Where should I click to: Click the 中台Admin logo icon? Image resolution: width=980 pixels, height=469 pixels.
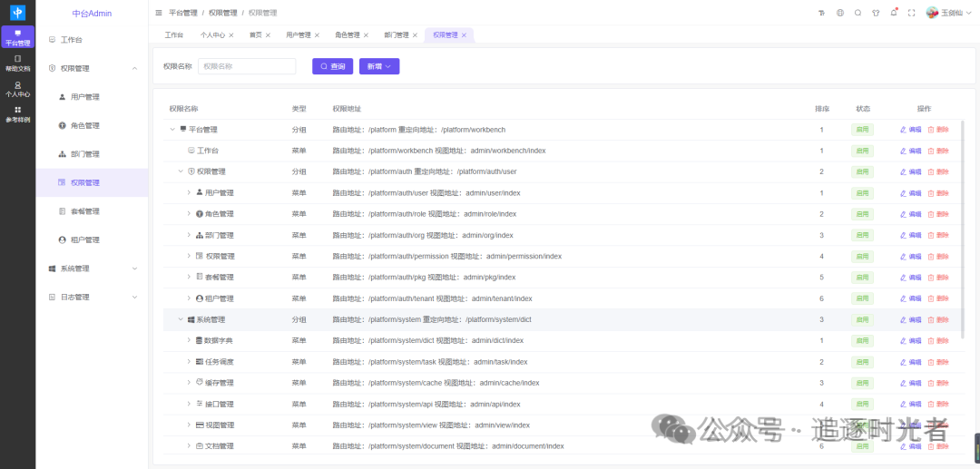coord(17,13)
